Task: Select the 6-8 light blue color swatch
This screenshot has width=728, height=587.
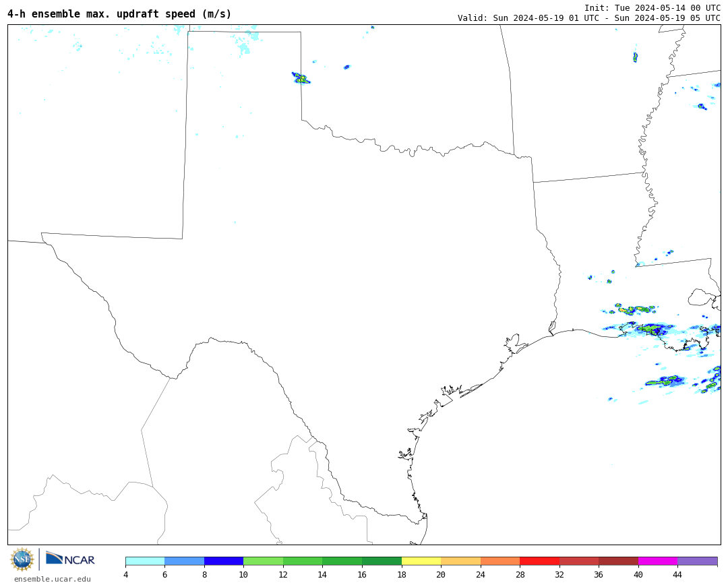Action: (184, 561)
